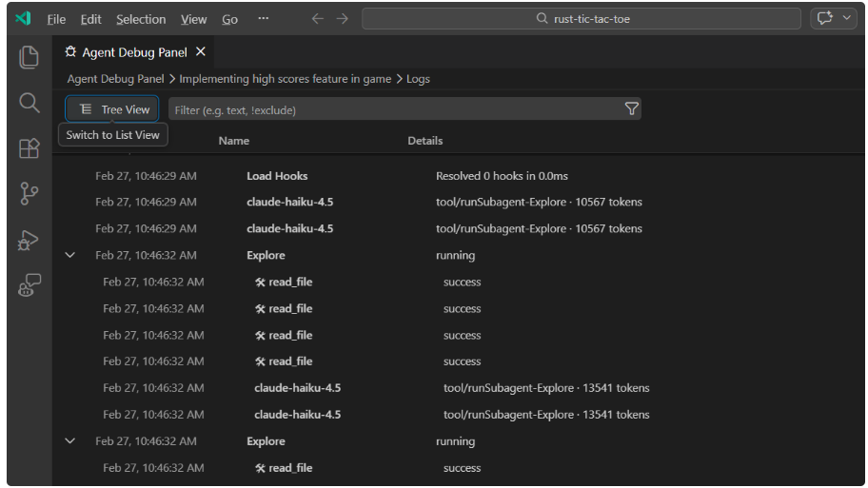This screenshot has height=488, width=868.
Task: Open the chat dropdown in title bar
Action: click(x=847, y=19)
